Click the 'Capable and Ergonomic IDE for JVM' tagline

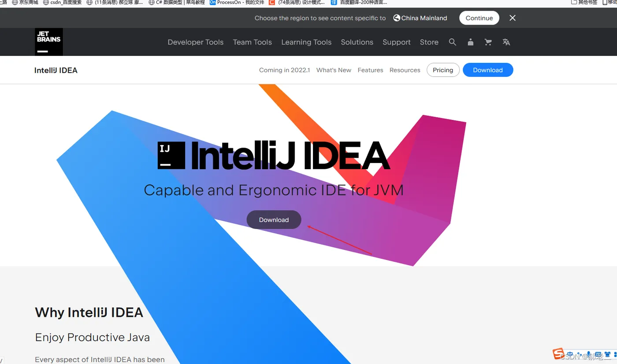point(274,190)
